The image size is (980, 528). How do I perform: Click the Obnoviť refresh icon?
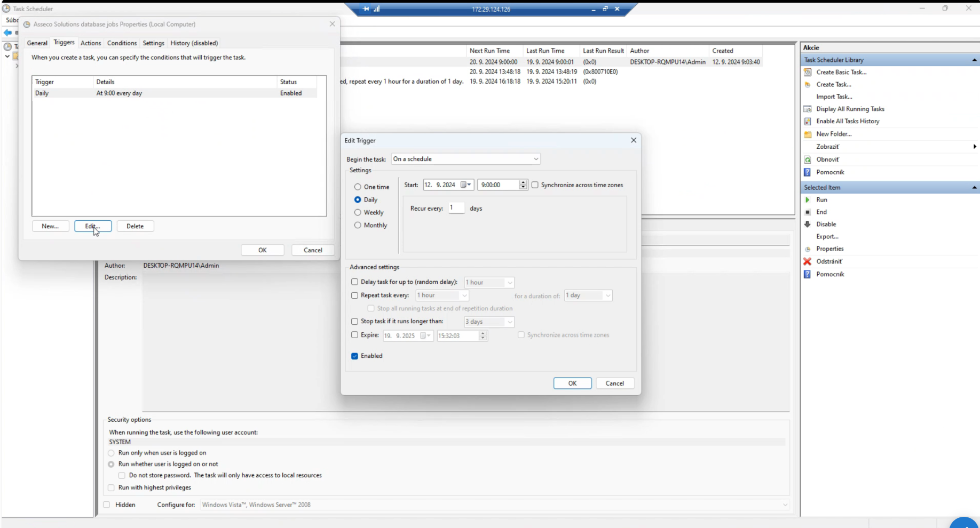point(808,159)
